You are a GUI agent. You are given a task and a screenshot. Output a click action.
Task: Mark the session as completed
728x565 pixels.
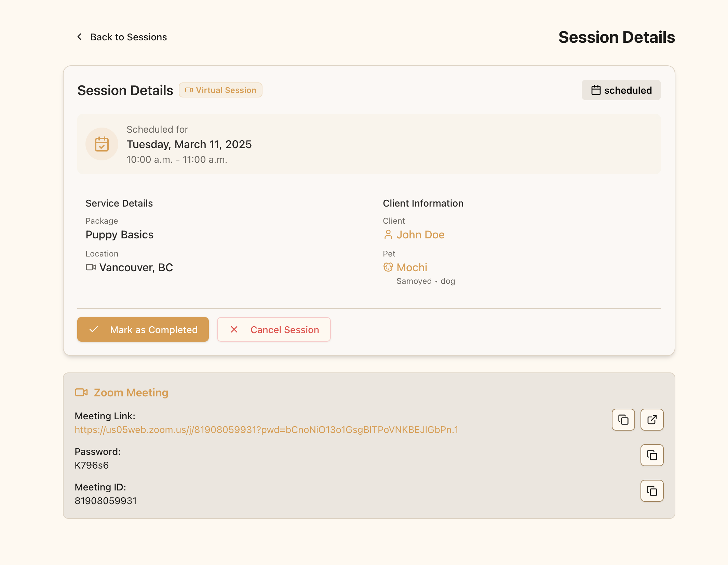(143, 329)
